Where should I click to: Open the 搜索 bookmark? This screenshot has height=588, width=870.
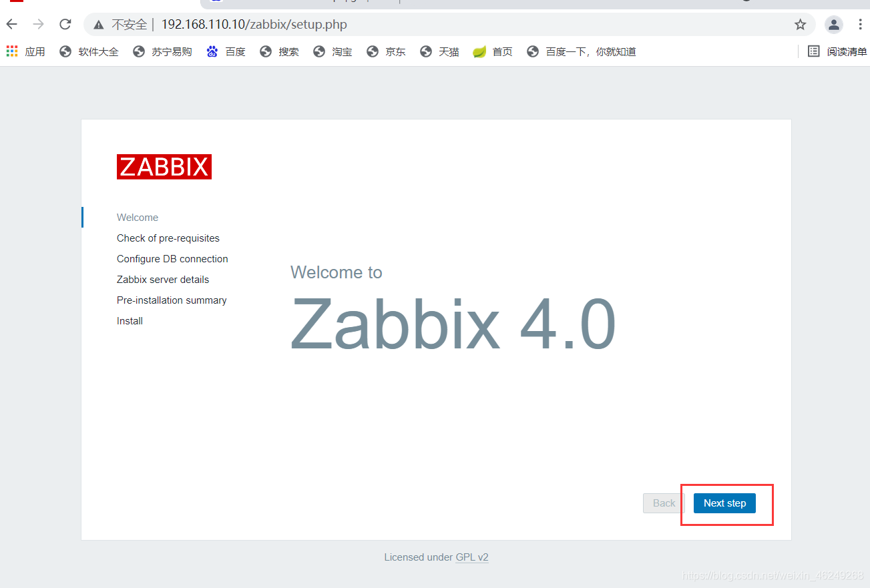pyautogui.click(x=279, y=51)
